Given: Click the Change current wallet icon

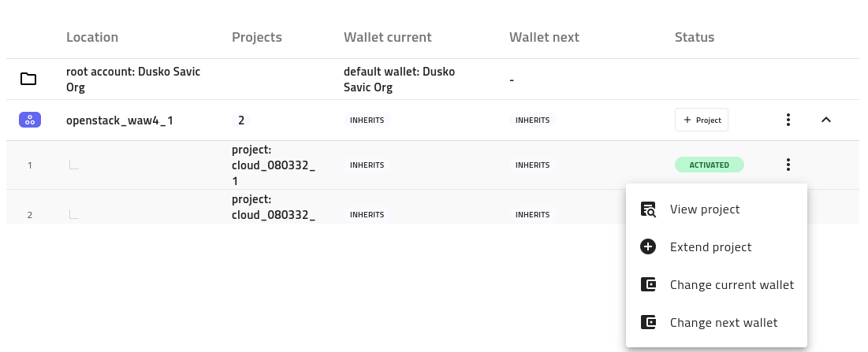Looking at the screenshot, I should pyautogui.click(x=648, y=285).
